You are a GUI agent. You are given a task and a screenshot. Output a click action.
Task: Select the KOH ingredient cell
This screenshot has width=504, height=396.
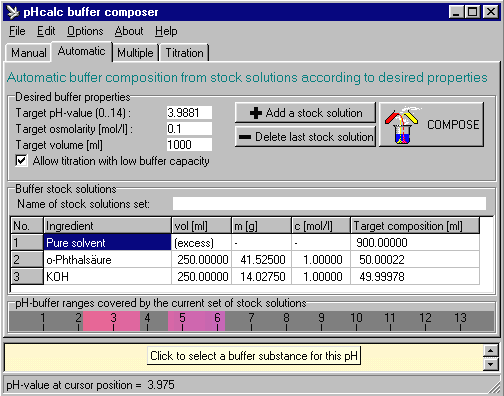107,277
